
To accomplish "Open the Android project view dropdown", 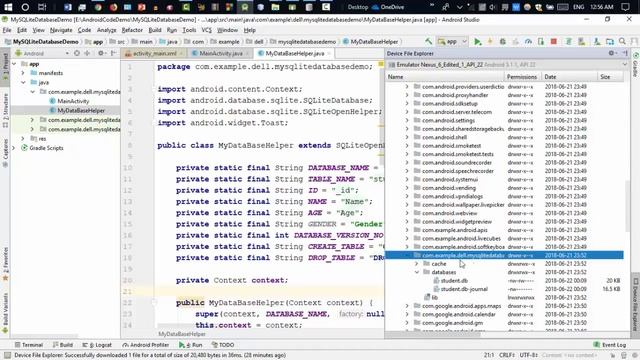I will 42,53.
